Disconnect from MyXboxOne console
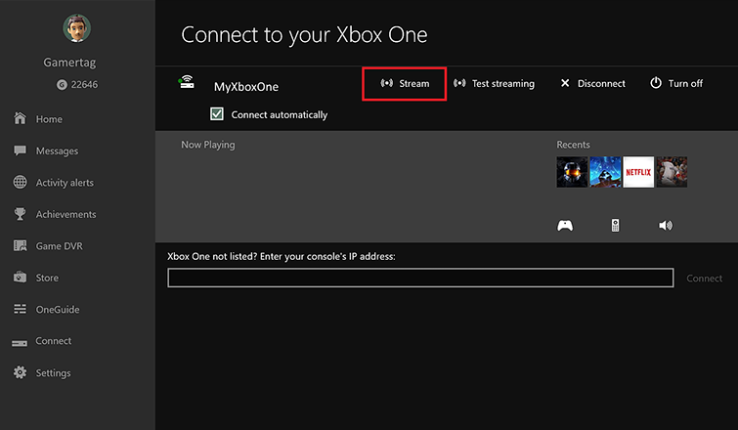Screen dimensions: 738x430 (x=592, y=84)
